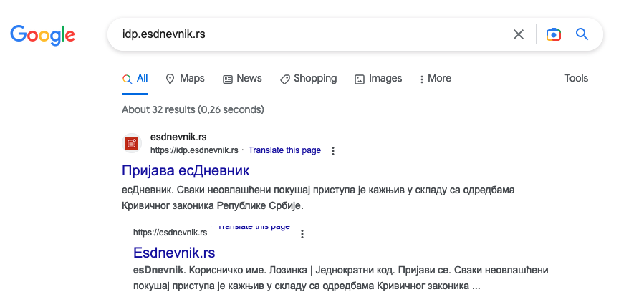Click the esdnevnik.rs site name above first result

click(x=178, y=137)
